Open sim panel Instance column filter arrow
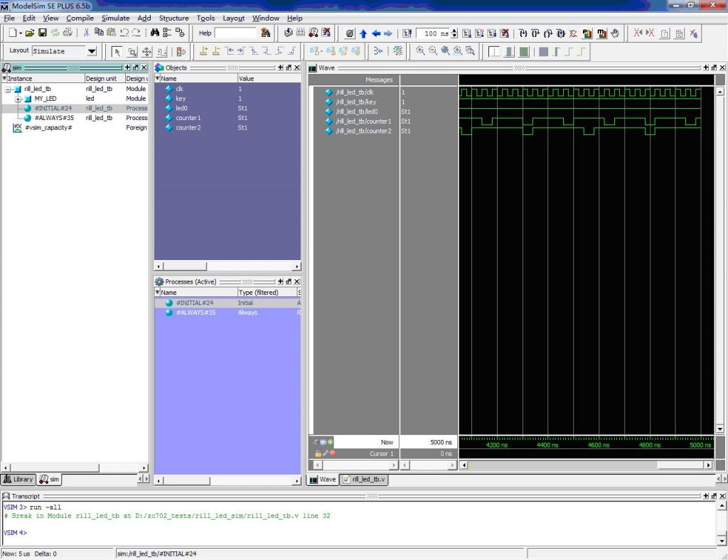The width and height of the screenshot is (728, 560). tap(4, 78)
